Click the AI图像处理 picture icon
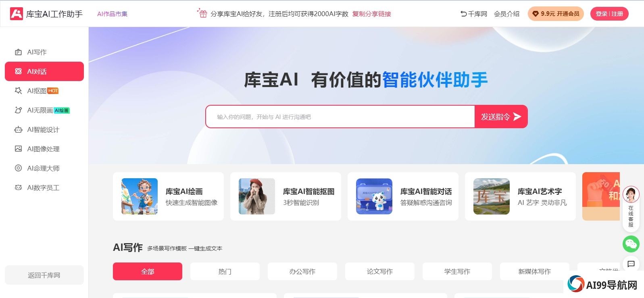This screenshot has width=644, height=298. click(x=18, y=149)
